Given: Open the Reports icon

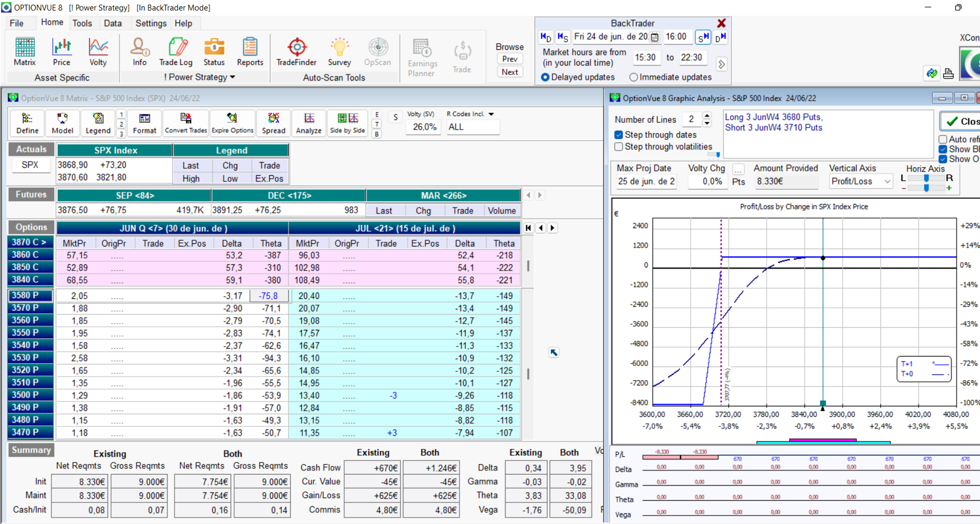Looking at the screenshot, I should pos(250,52).
